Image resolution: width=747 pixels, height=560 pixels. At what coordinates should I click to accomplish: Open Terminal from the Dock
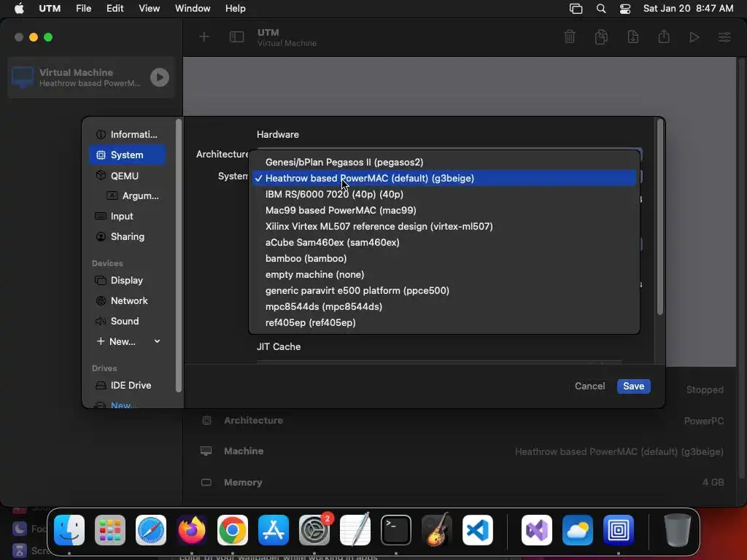396,530
